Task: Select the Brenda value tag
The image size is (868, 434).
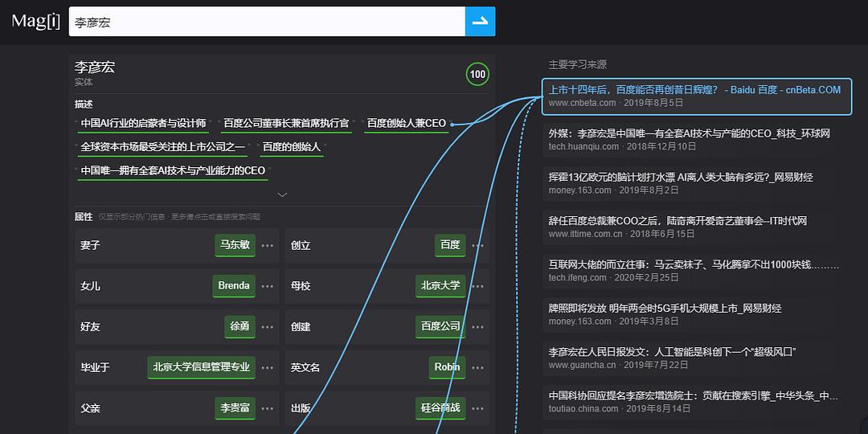Action: pyautogui.click(x=234, y=286)
